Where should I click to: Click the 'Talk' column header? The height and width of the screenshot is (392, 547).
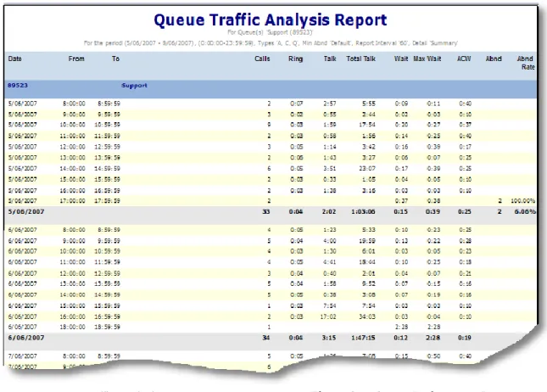pyautogui.click(x=330, y=59)
